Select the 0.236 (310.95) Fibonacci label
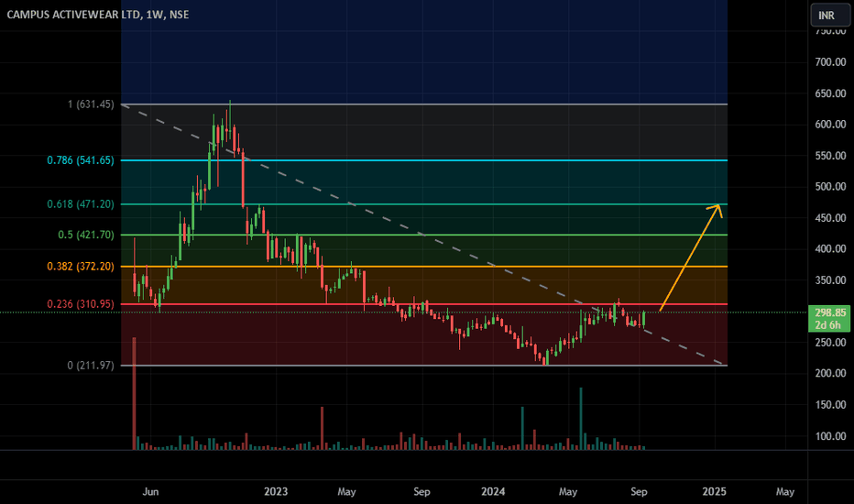 [81, 304]
